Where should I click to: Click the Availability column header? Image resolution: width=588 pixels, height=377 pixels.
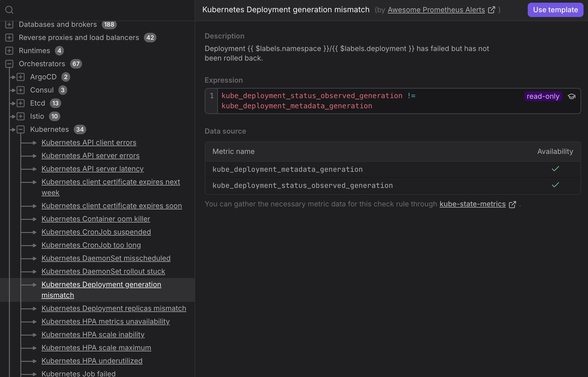[555, 152]
